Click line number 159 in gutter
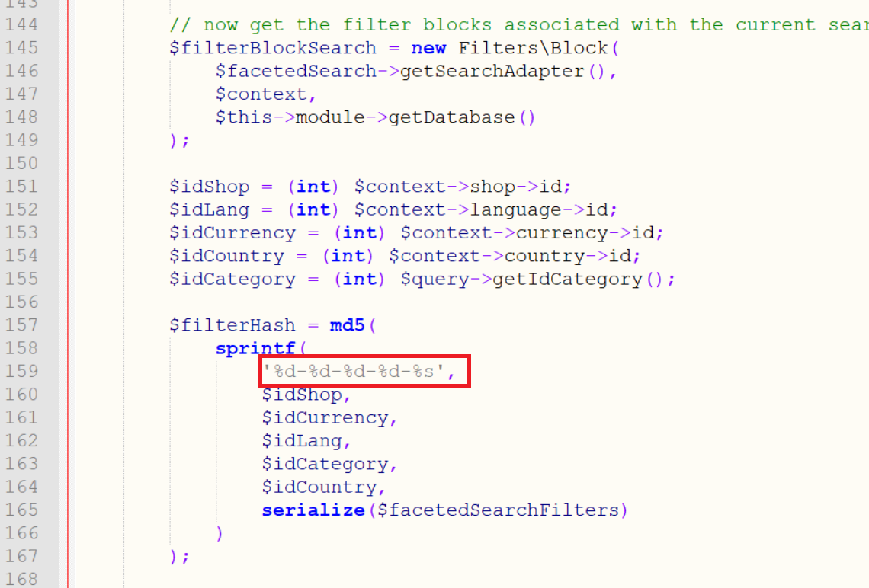 point(21,371)
